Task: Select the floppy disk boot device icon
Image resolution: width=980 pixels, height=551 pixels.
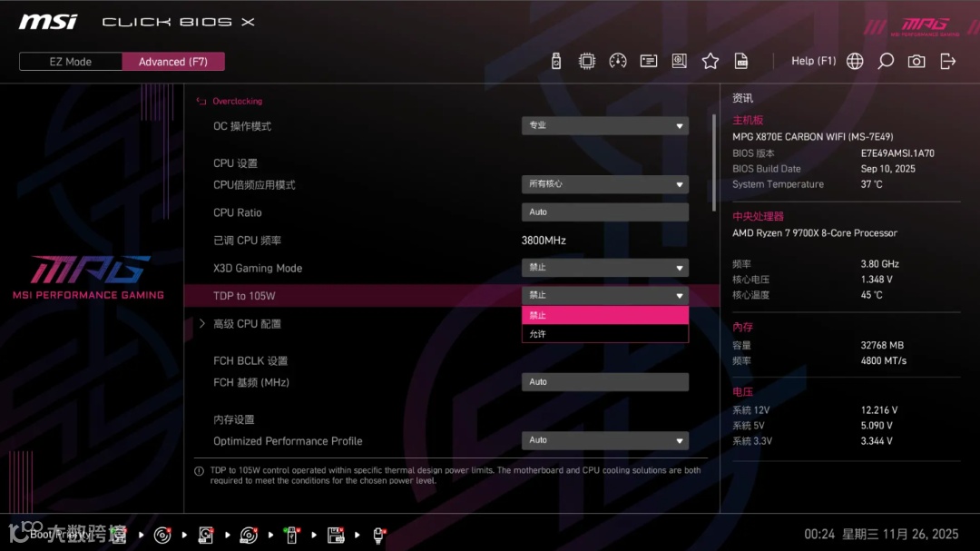Action: [x=336, y=535]
